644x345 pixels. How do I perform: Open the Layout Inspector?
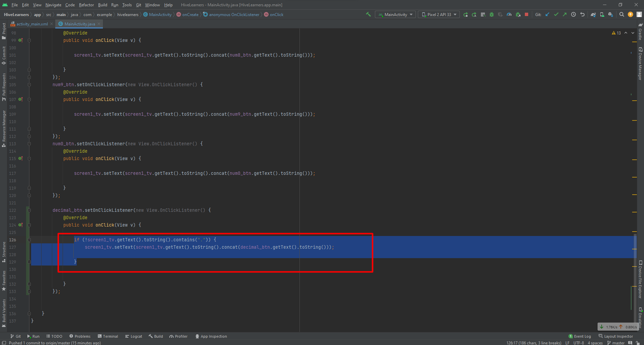616,336
